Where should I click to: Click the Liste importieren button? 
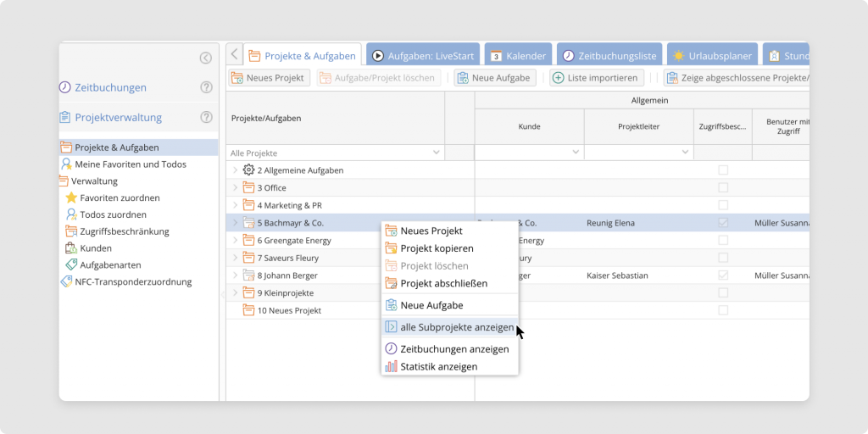pos(597,78)
